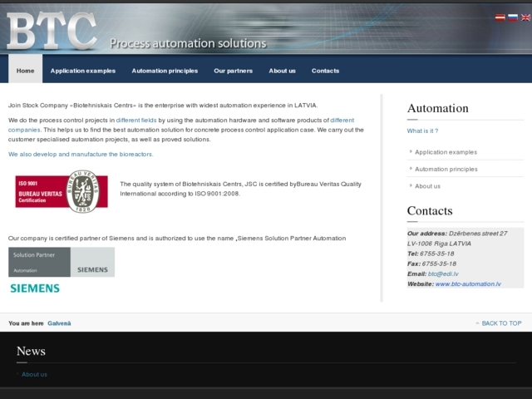Follow the 'different fields' link

tap(136, 120)
